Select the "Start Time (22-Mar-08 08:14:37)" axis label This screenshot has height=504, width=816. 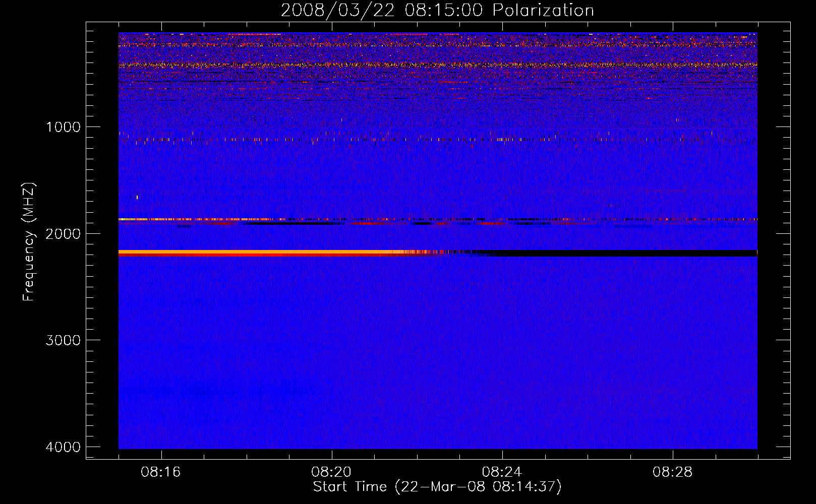point(437,487)
